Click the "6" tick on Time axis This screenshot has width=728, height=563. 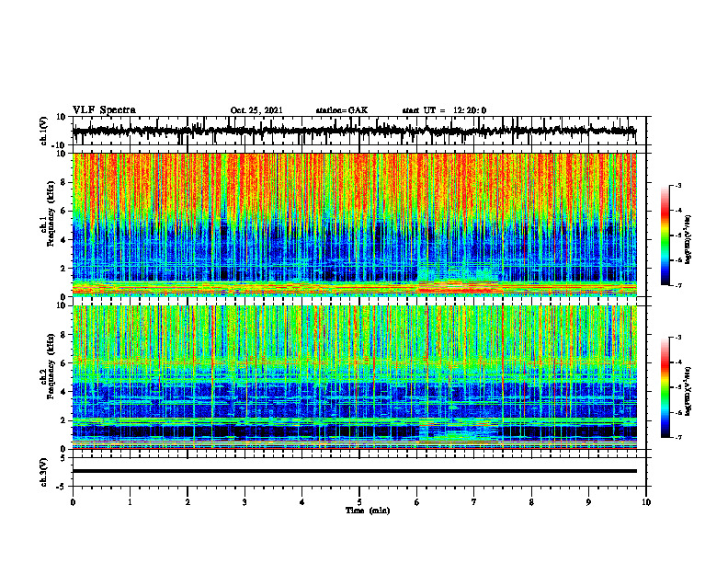[x=417, y=502]
